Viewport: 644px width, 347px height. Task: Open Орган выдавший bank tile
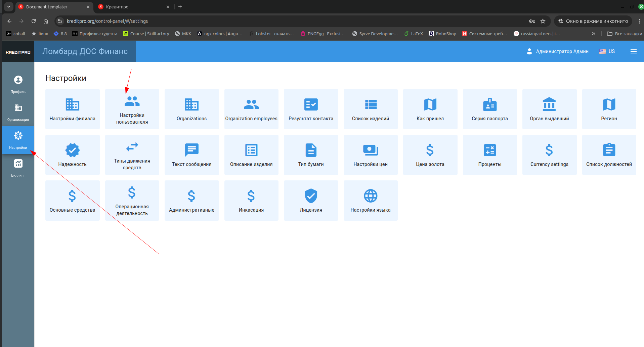(549, 109)
